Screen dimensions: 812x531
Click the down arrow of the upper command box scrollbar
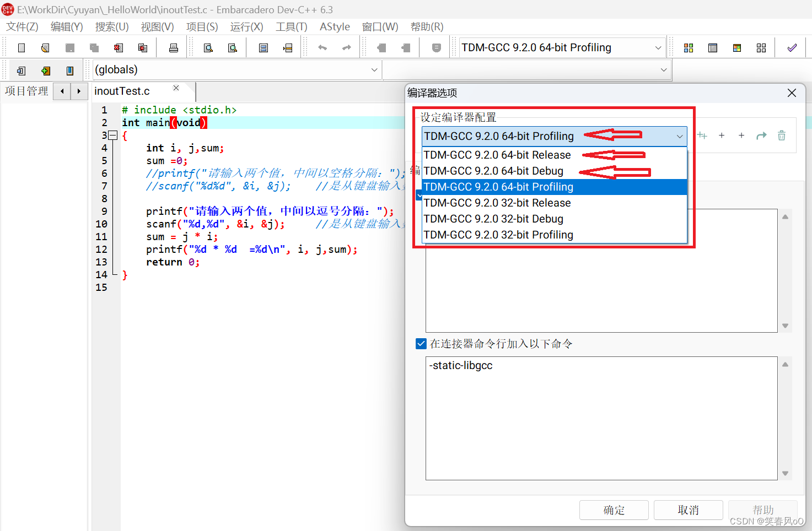coord(785,326)
